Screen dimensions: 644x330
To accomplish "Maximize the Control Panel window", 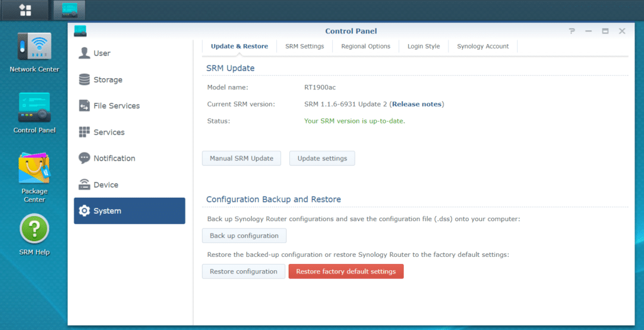I will (x=605, y=31).
